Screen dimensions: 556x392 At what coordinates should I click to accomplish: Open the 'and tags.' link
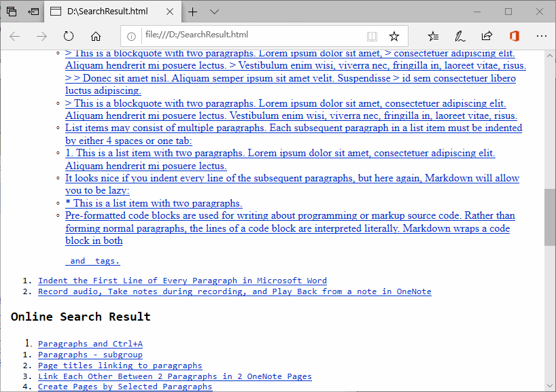click(92, 261)
